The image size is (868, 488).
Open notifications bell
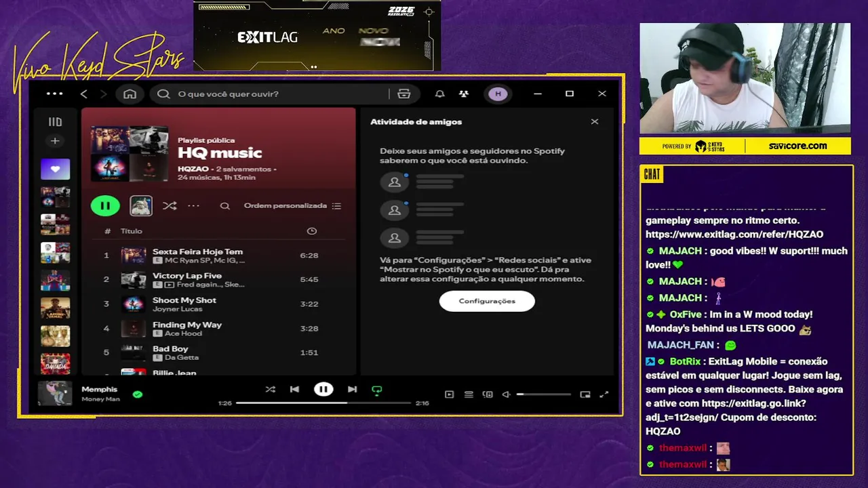440,94
